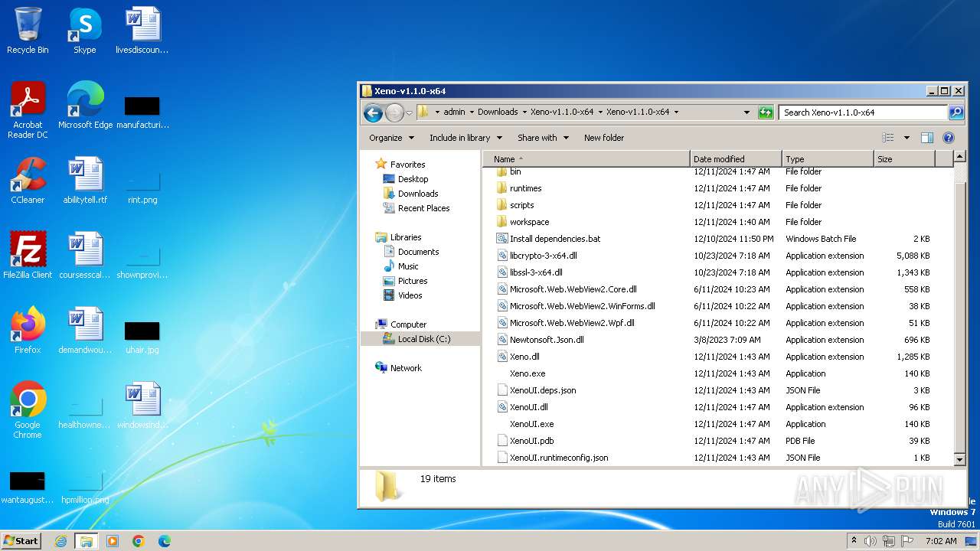
Task: Launch Google Chrome desktop shortcut
Action: [28, 409]
